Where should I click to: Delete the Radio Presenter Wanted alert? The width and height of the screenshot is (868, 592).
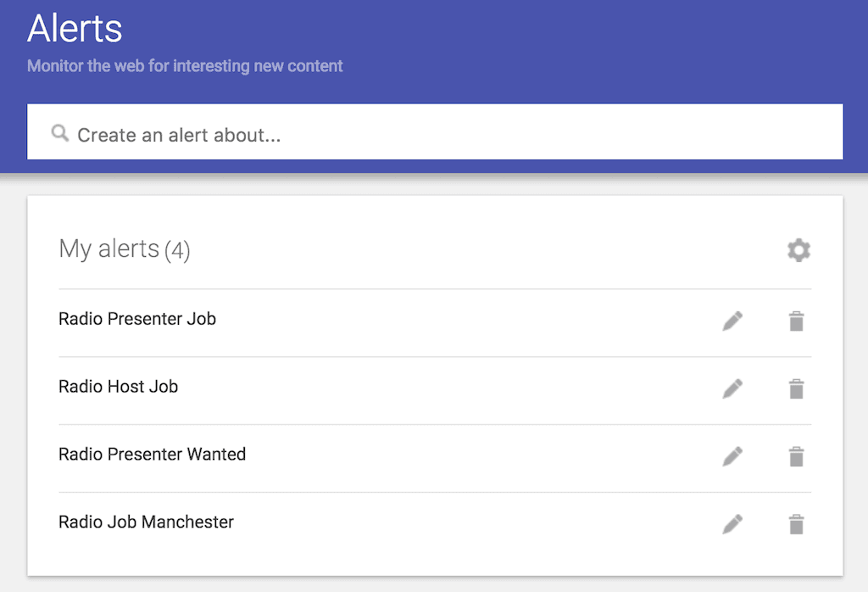point(796,456)
